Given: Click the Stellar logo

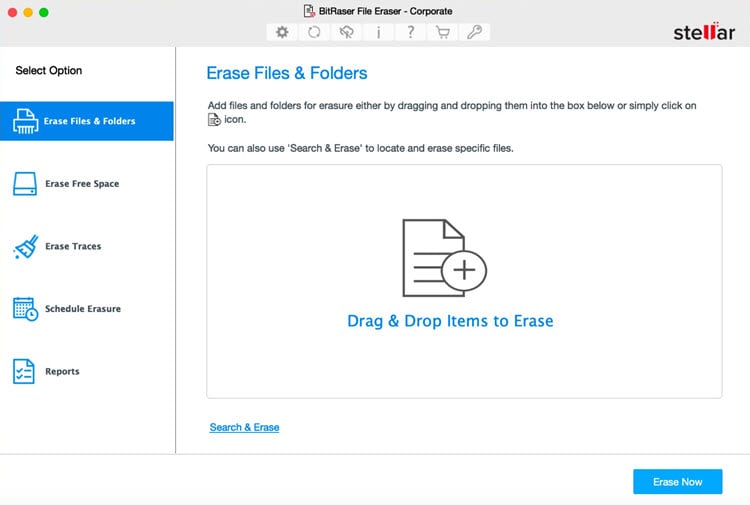Looking at the screenshot, I should (x=704, y=32).
